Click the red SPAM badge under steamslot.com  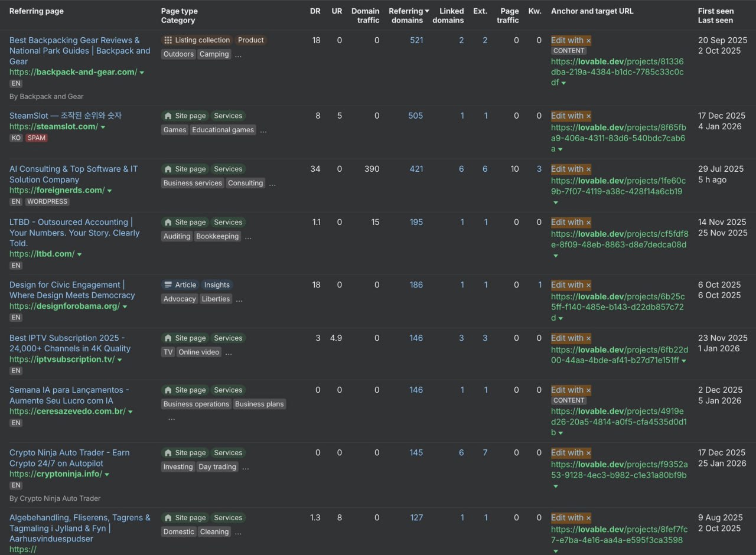tap(36, 138)
